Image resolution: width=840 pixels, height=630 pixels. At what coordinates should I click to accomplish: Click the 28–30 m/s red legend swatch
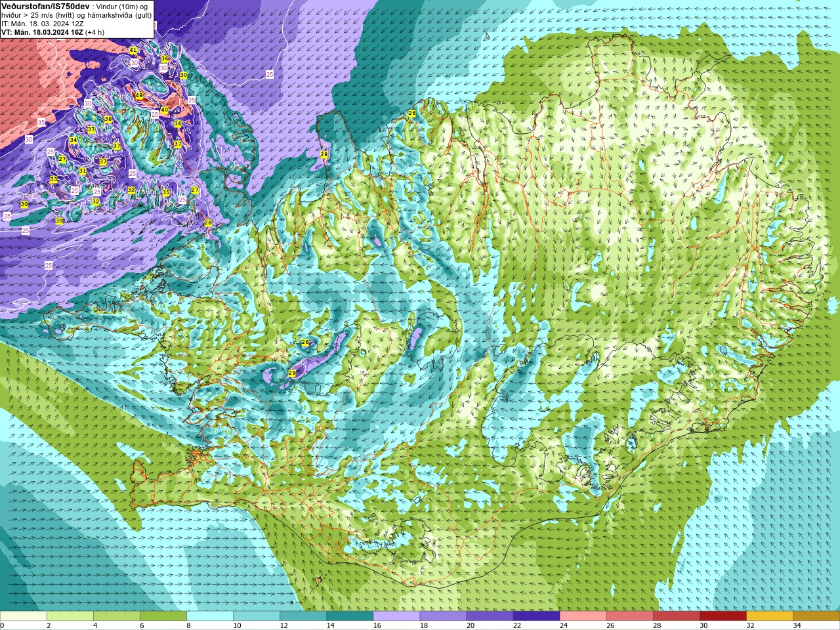676,616
